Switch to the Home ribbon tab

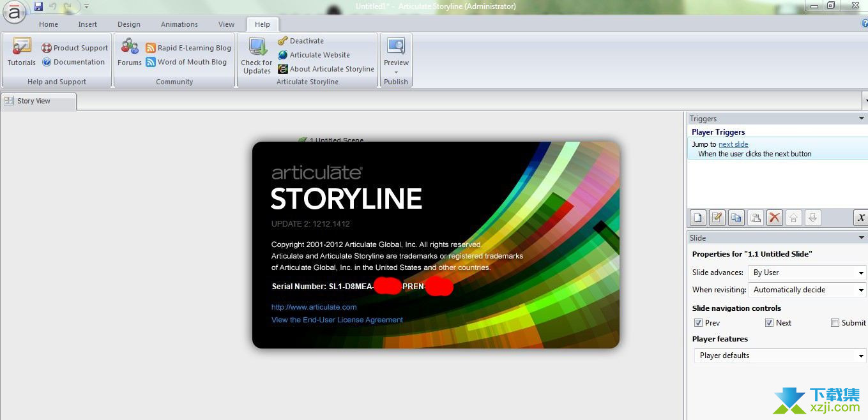point(49,24)
